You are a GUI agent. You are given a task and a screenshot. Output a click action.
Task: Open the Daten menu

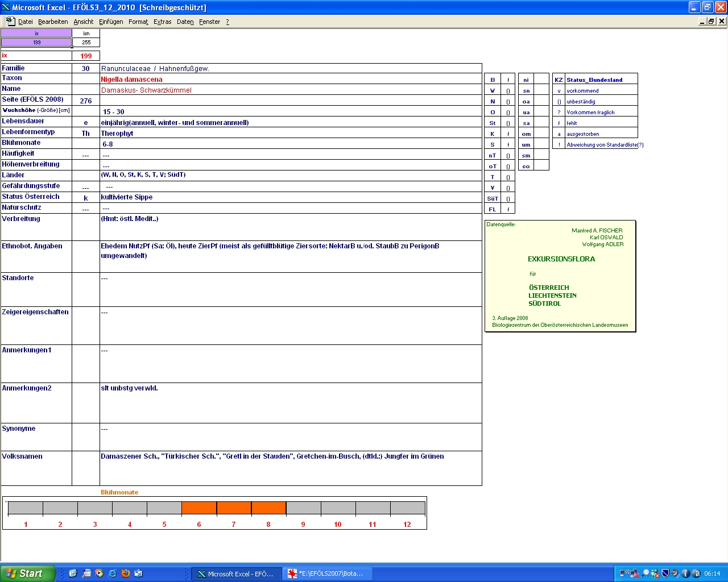[185, 22]
